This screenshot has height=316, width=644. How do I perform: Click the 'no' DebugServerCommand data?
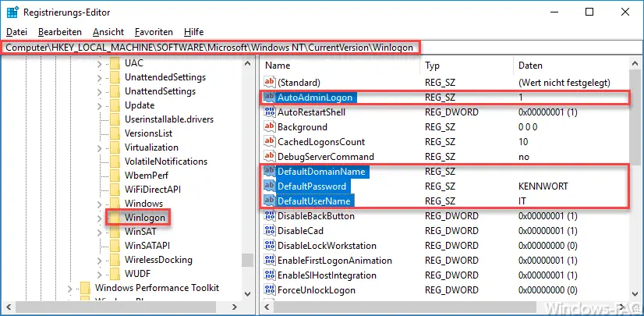click(x=524, y=157)
